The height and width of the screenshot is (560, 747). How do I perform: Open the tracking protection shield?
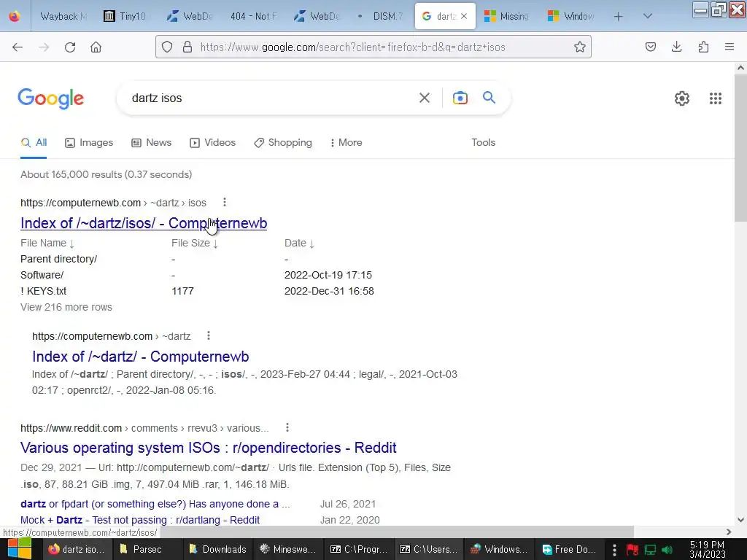(167, 47)
